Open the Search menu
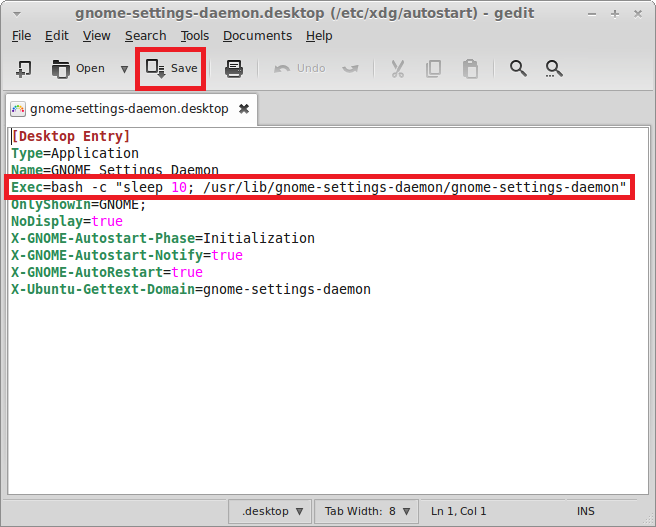The width and height of the screenshot is (656, 527). (146, 36)
